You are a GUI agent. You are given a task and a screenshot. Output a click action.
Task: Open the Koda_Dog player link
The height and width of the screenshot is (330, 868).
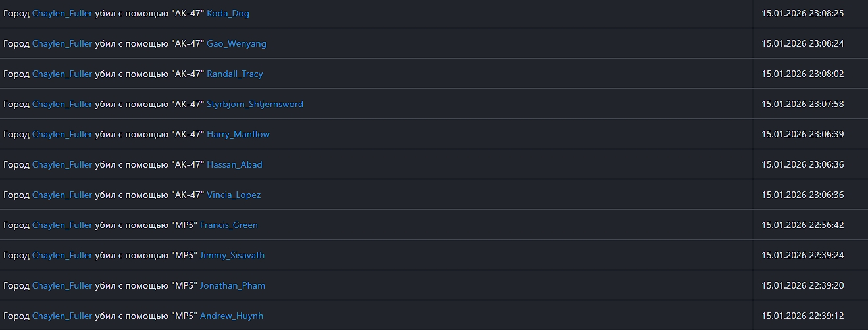point(228,13)
